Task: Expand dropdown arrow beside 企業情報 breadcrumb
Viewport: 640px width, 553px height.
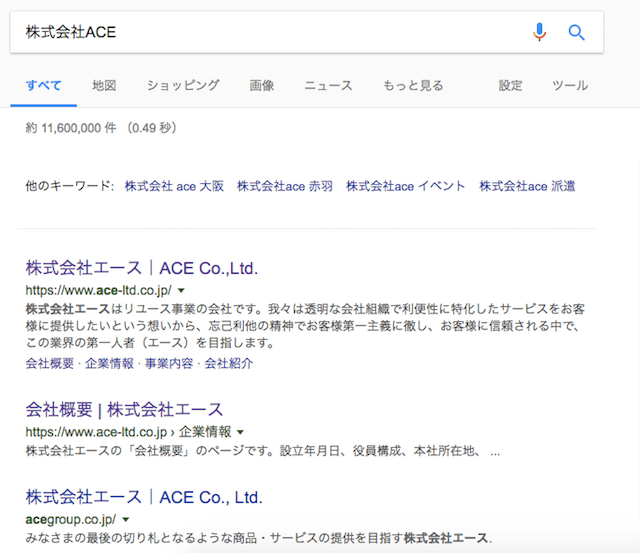Action: point(240,432)
